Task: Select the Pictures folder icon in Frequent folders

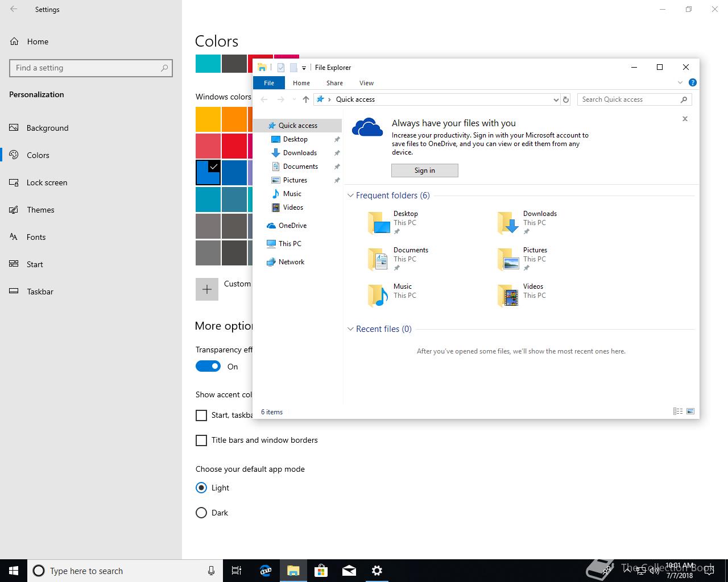Action: coord(508,259)
